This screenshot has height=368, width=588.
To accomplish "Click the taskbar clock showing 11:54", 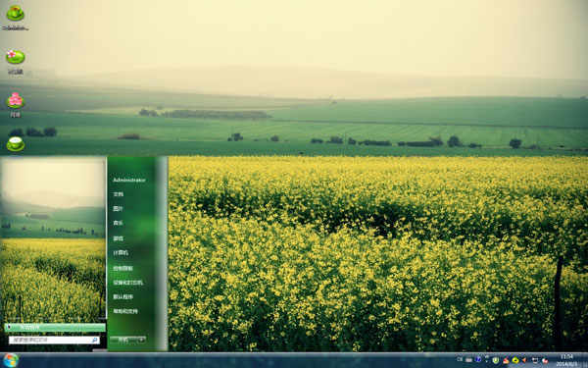I will 566,360.
